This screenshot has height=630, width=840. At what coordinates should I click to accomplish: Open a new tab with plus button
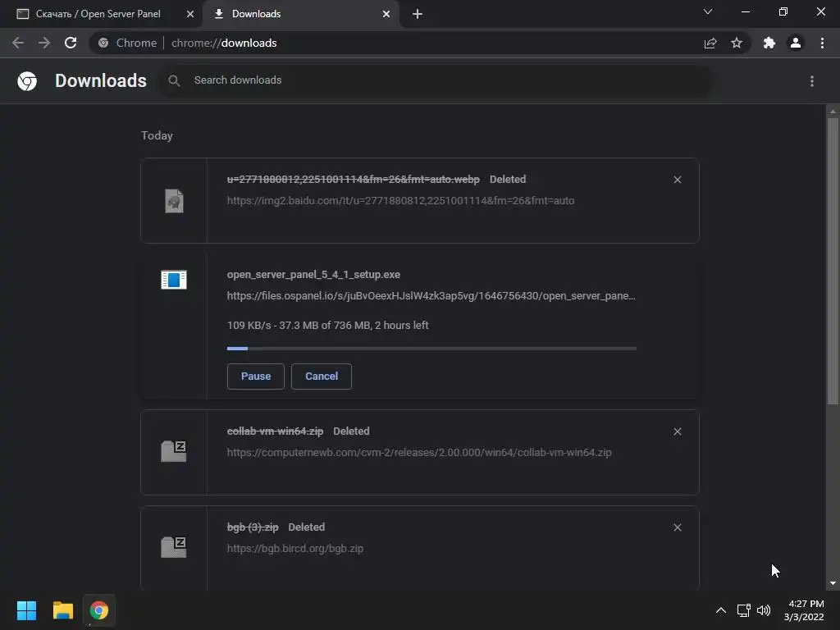418,14
